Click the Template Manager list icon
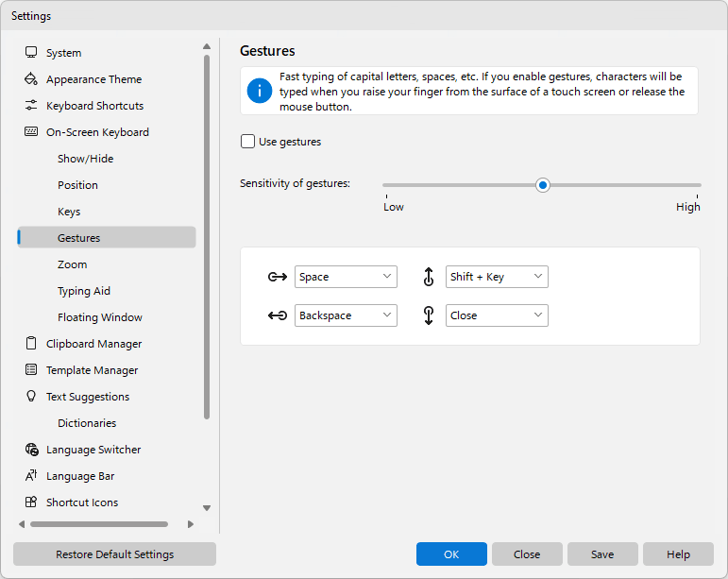 31,370
